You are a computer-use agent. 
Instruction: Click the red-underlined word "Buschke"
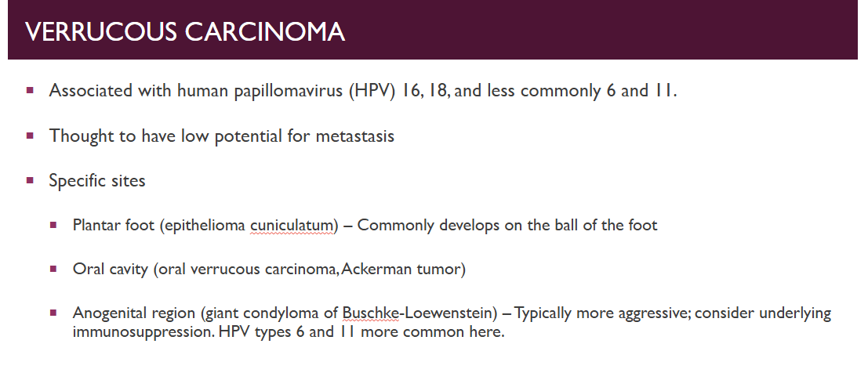tap(370, 313)
